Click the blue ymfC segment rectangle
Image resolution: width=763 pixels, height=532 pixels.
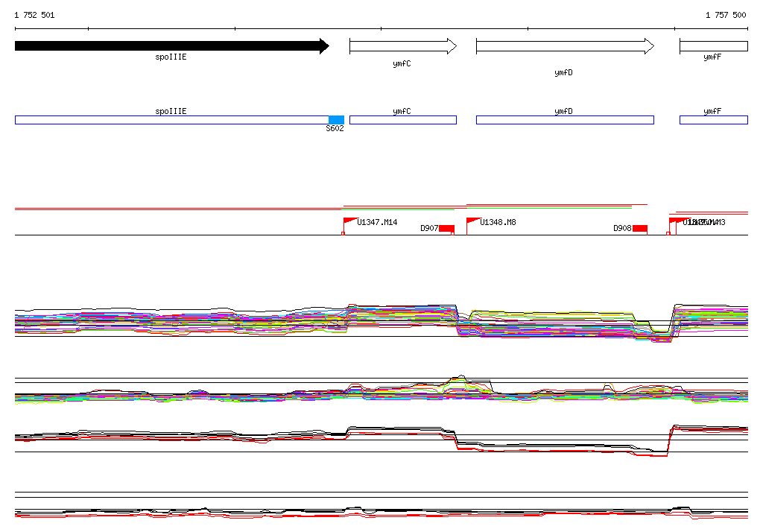(403, 120)
